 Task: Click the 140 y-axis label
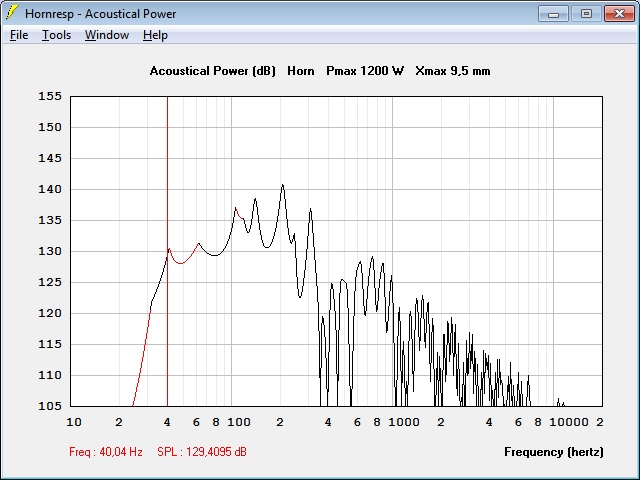(50, 189)
